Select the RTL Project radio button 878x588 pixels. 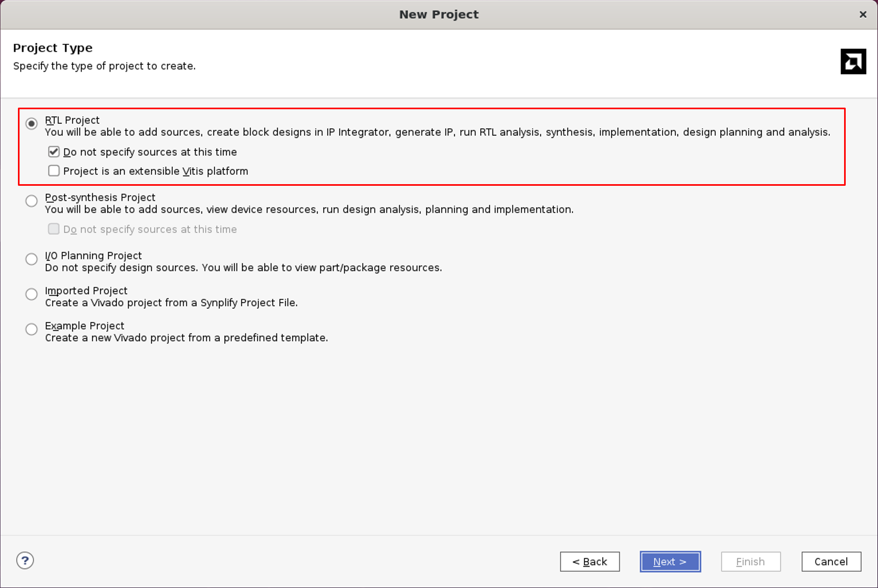click(31, 124)
